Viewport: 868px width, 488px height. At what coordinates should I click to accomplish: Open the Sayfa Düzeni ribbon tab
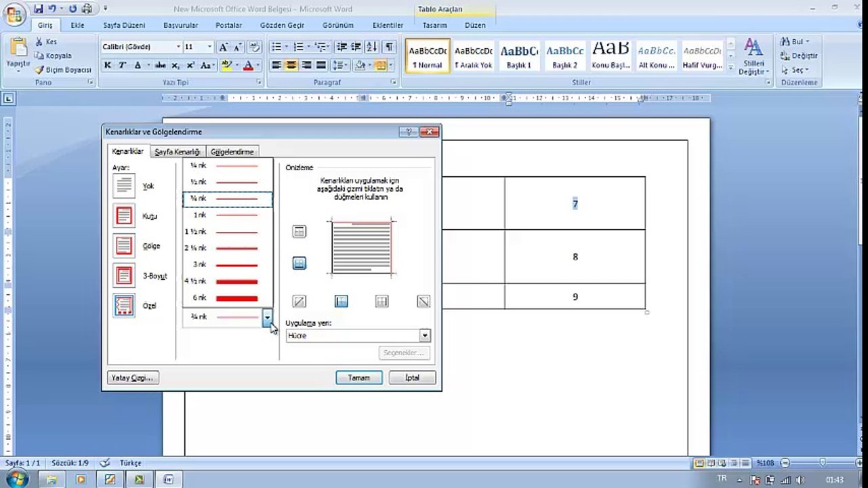coord(124,25)
